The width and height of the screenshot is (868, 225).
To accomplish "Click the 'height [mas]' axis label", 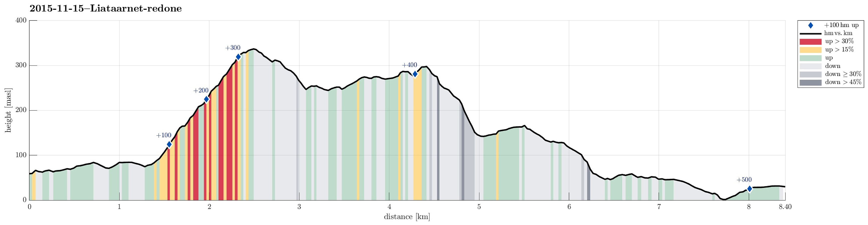I will (8, 110).
